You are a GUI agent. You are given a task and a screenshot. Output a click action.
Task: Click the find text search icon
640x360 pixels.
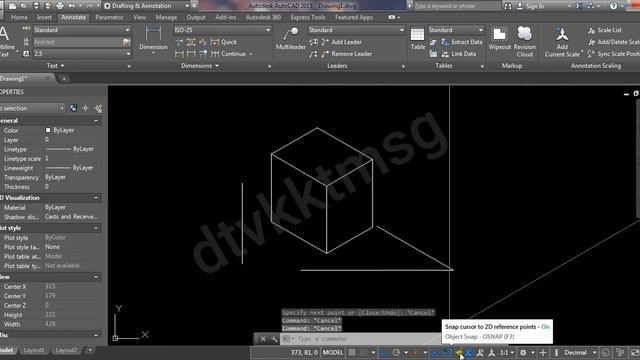(126, 42)
